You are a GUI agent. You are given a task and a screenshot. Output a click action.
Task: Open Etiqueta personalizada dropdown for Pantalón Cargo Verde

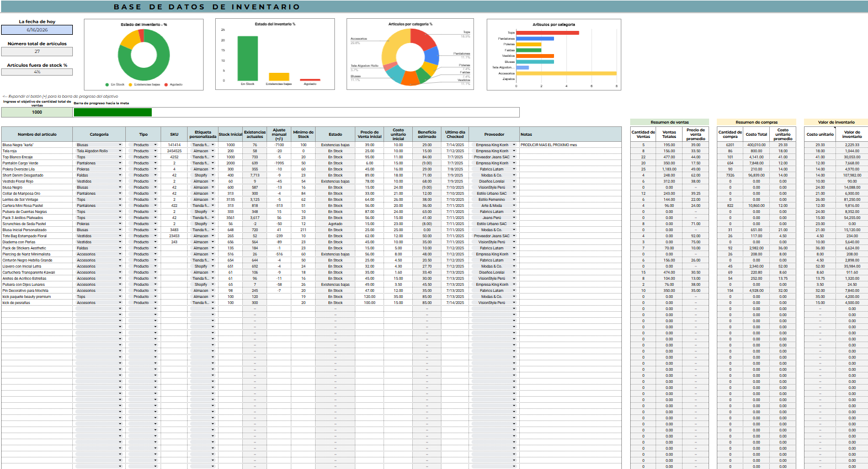click(212, 163)
